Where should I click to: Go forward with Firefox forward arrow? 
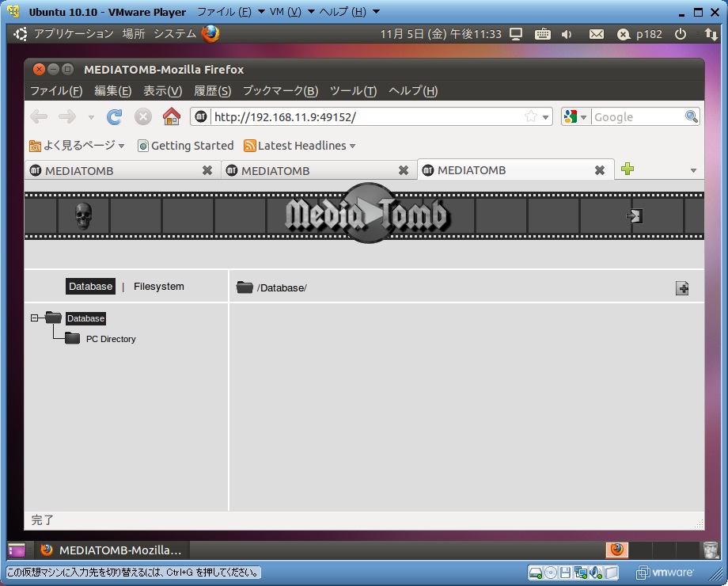click(67, 116)
